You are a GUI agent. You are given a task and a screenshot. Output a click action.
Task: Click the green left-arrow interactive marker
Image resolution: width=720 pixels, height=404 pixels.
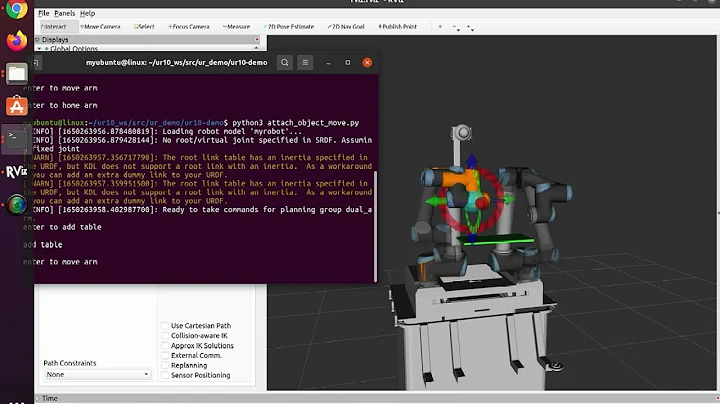point(432,202)
